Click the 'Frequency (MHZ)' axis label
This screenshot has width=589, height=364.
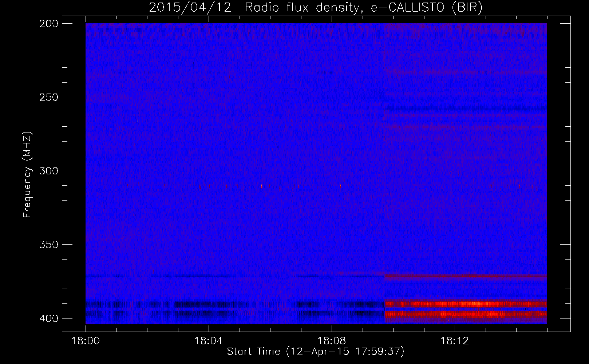pyautogui.click(x=27, y=175)
